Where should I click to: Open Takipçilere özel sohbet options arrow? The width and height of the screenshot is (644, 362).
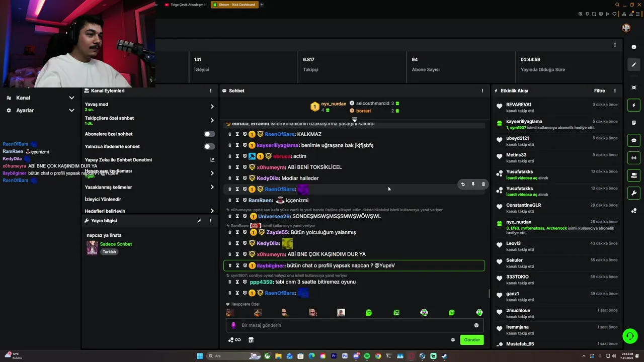pyautogui.click(x=212, y=121)
